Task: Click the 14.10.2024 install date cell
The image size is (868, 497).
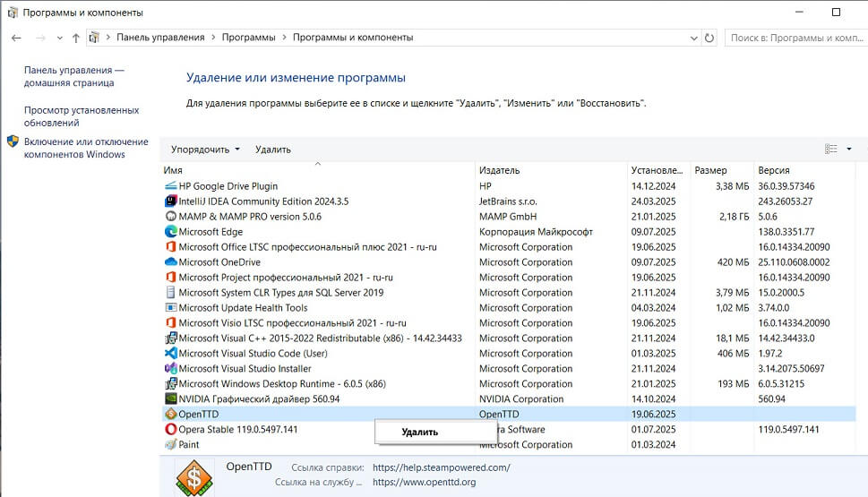Action: pos(654,399)
